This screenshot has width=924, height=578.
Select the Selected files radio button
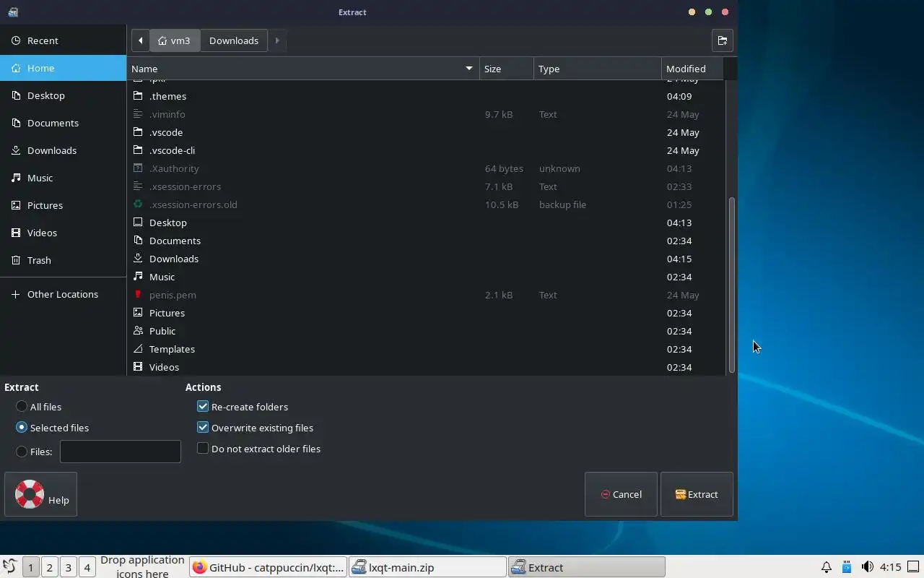click(22, 428)
